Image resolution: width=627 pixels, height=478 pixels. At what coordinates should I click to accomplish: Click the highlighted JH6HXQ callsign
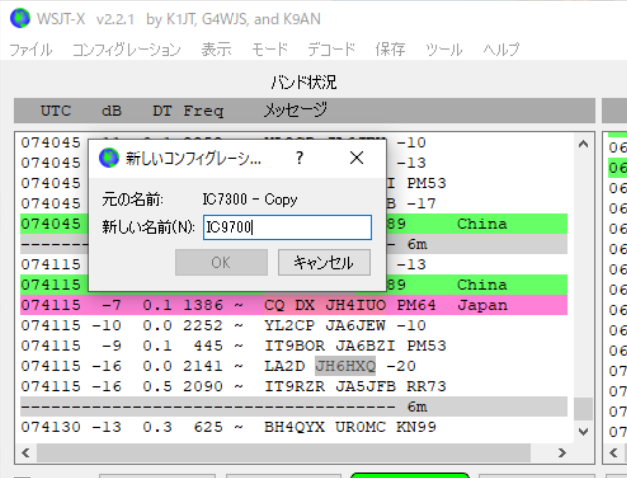pos(345,366)
